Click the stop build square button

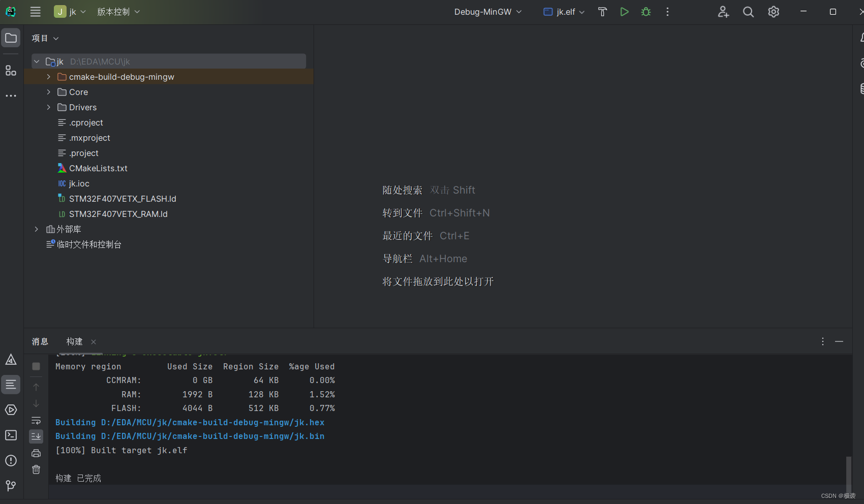(36, 366)
